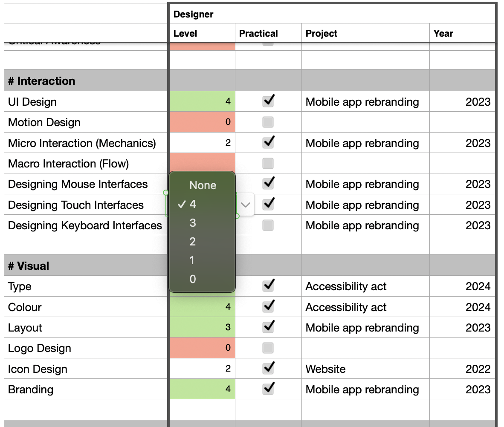The image size is (504, 427).
Task: Open the chevron beside the Touch Interfaces level cell
Action: 245,204
